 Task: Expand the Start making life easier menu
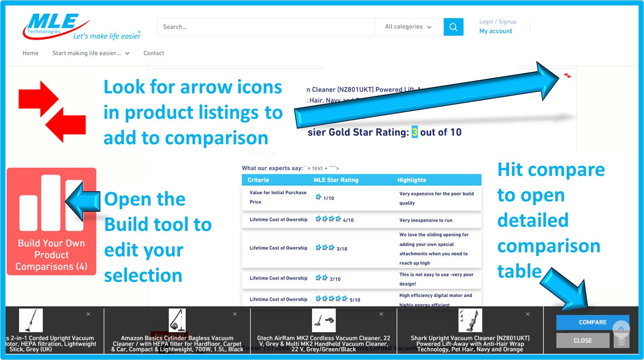91,53
